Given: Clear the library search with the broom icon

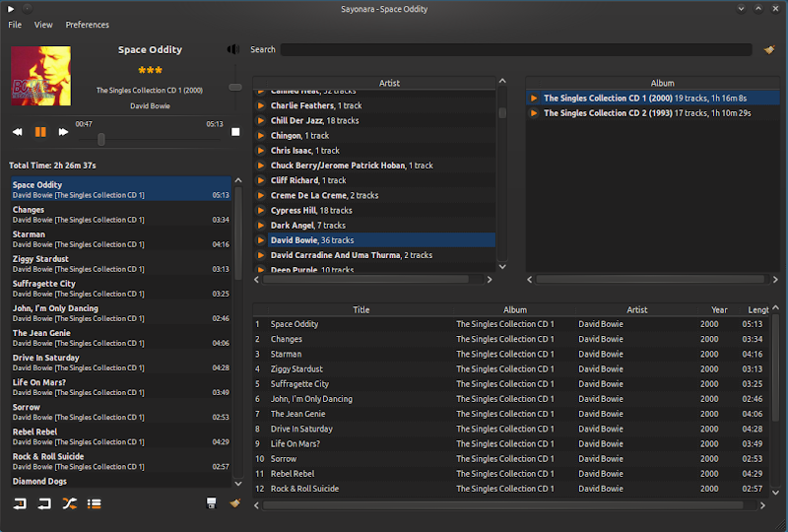Looking at the screenshot, I should coord(769,49).
